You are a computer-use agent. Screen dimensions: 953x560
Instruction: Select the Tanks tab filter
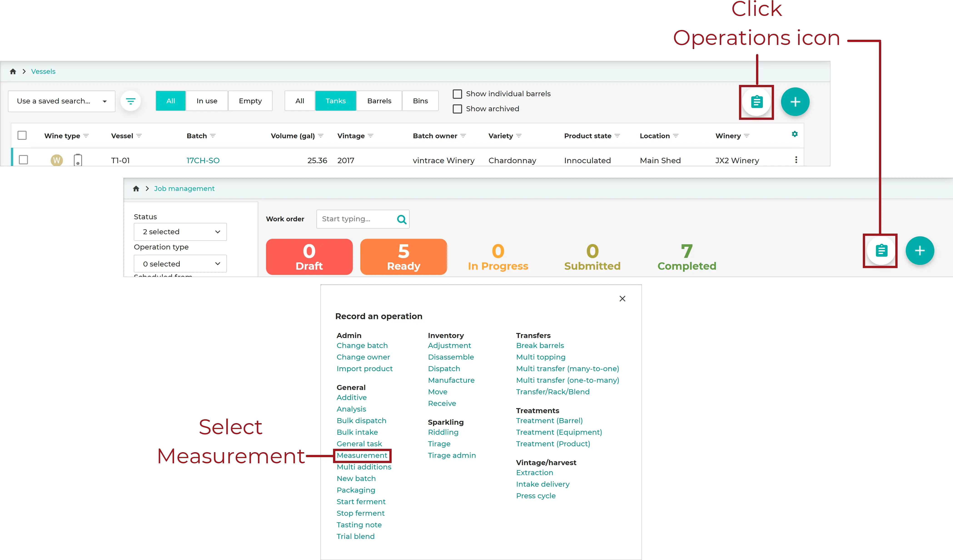click(336, 101)
